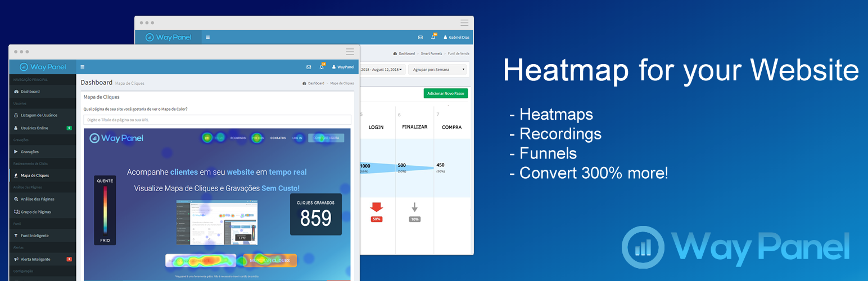This screenshot has height=281, width=868.
Task: Click PREÇOS in heatmap preview navigation
Action: (257, 138)
